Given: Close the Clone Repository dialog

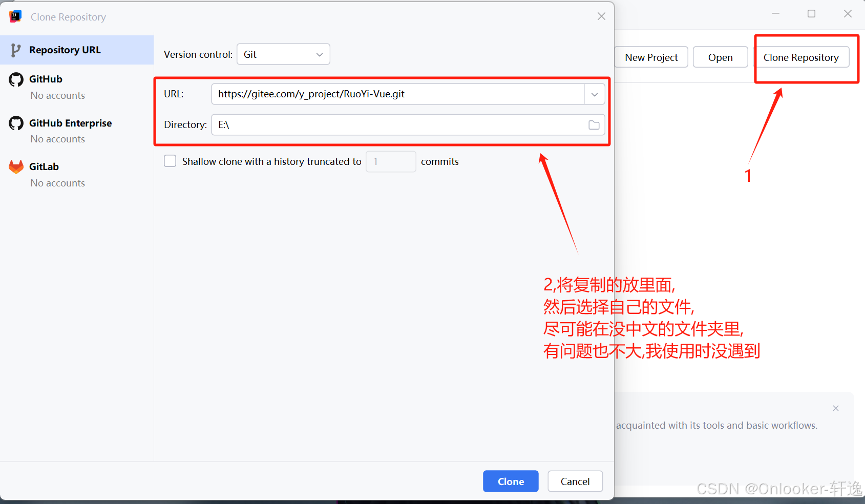Looking at the screenshot, I should click(x=602, y=16).
